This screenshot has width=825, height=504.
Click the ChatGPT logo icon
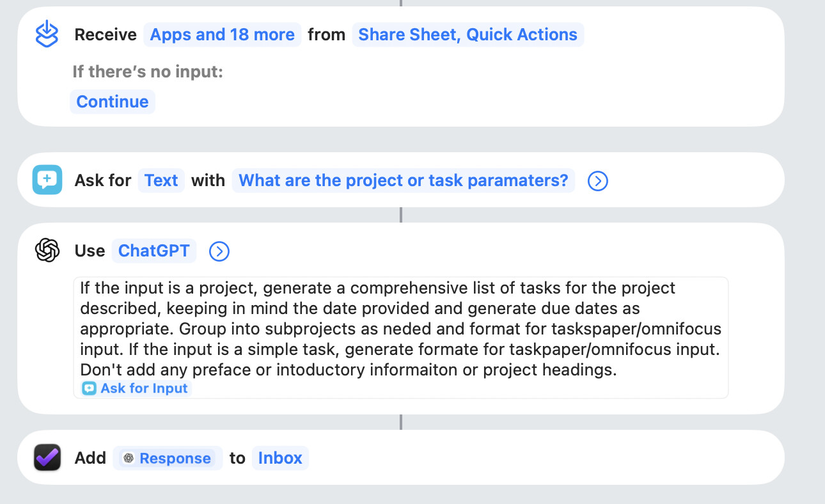(47, 250)
